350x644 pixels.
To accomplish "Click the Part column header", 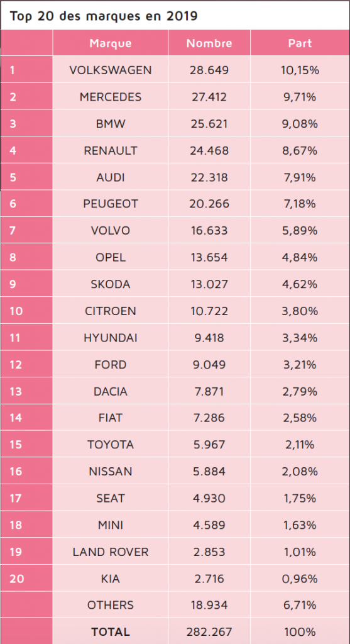I will [x=300, y=43].
